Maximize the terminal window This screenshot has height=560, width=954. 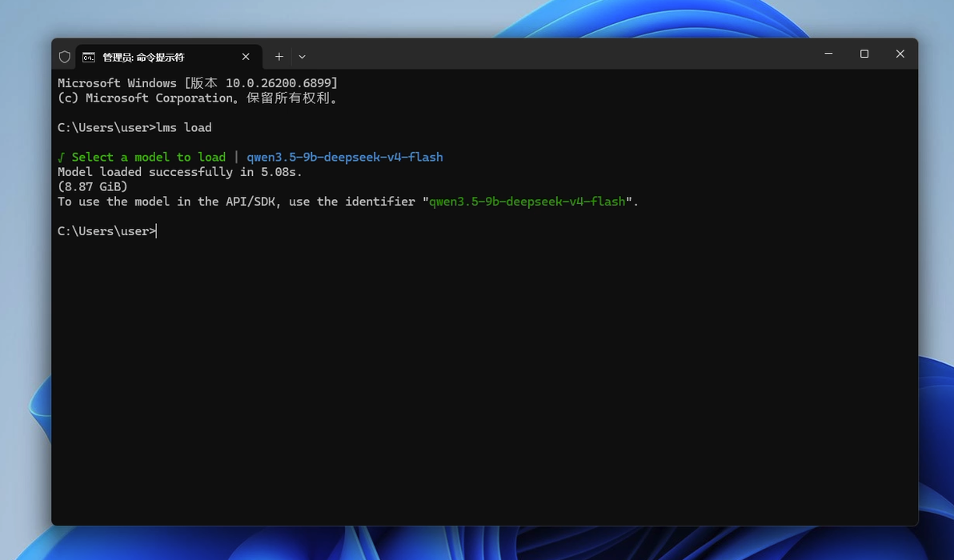tap(864, 54)
